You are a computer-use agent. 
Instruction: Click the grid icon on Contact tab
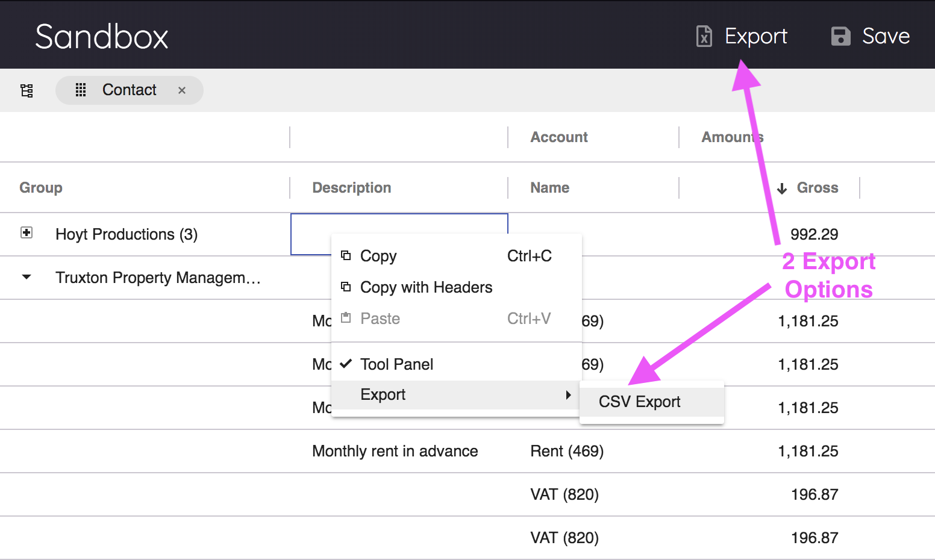[81, 90]
